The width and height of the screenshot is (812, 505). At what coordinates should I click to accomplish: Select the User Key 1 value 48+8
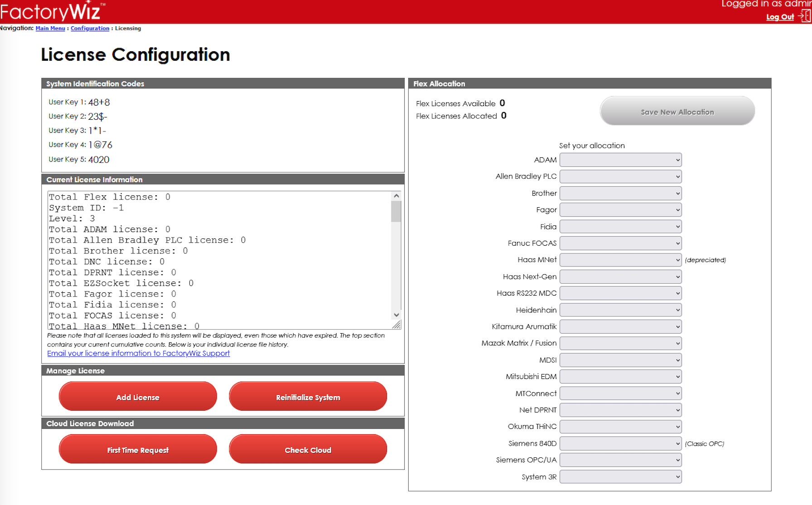(99, 102)
